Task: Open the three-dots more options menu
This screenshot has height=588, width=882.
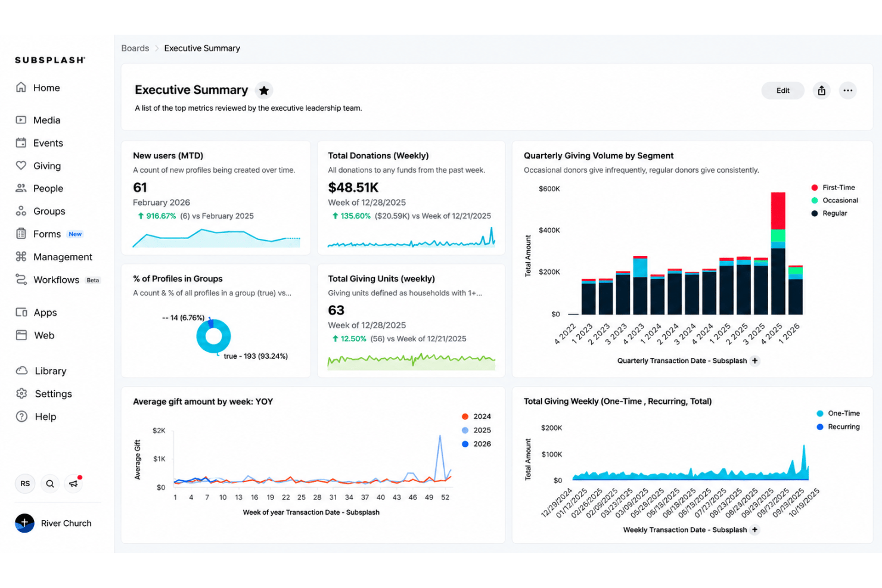Action: [847, 91]
